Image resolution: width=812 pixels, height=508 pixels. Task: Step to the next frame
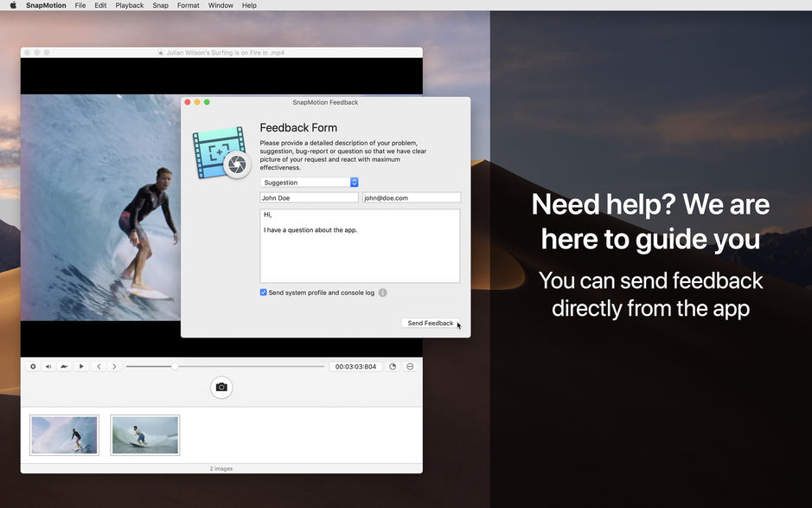coord(114,366)
